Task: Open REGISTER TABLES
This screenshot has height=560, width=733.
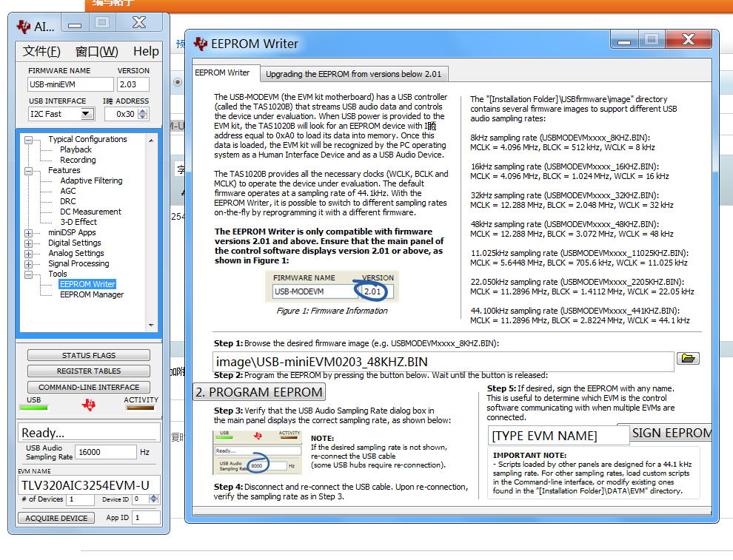Action: [x=89, y=371]
